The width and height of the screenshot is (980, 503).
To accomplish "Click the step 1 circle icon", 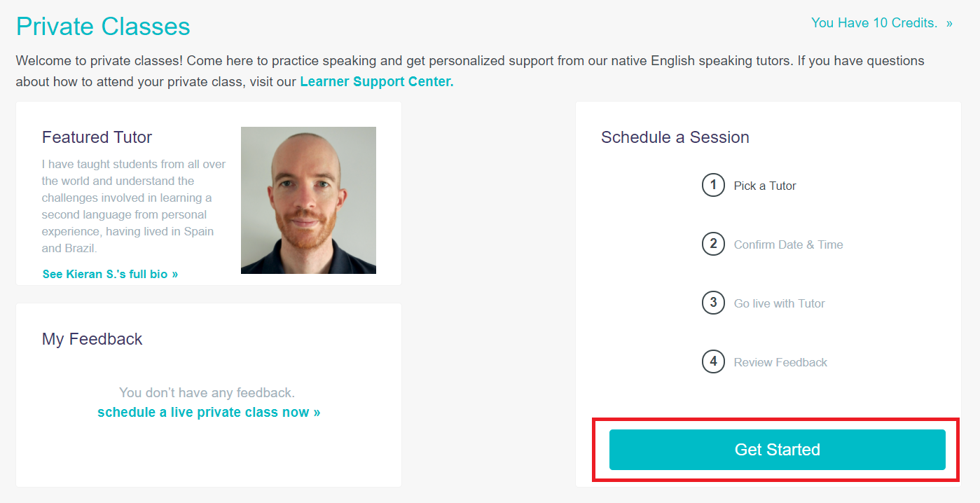I will click(713, 185).
